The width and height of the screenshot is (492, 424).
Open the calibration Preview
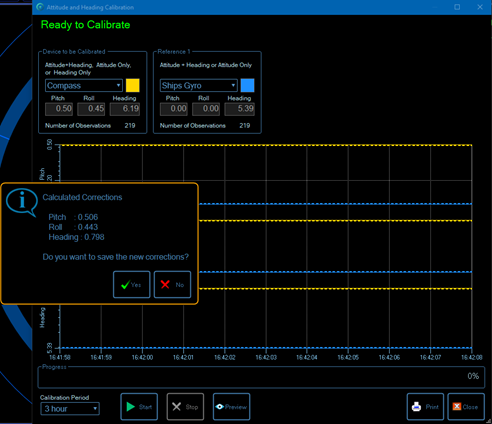point(231,407)
